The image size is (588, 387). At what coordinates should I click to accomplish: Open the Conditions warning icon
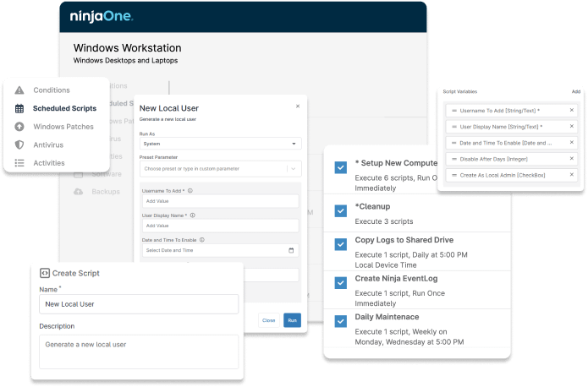[19, 90]
